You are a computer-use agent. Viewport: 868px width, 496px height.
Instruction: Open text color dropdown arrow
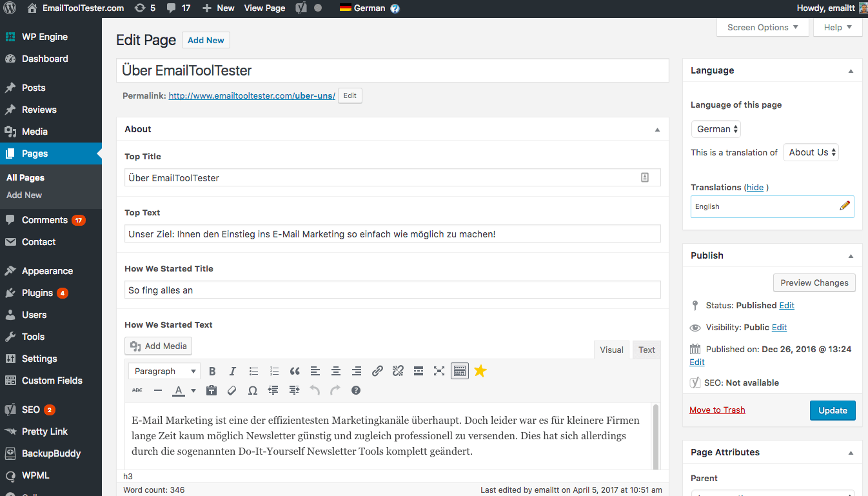point(193,390)
